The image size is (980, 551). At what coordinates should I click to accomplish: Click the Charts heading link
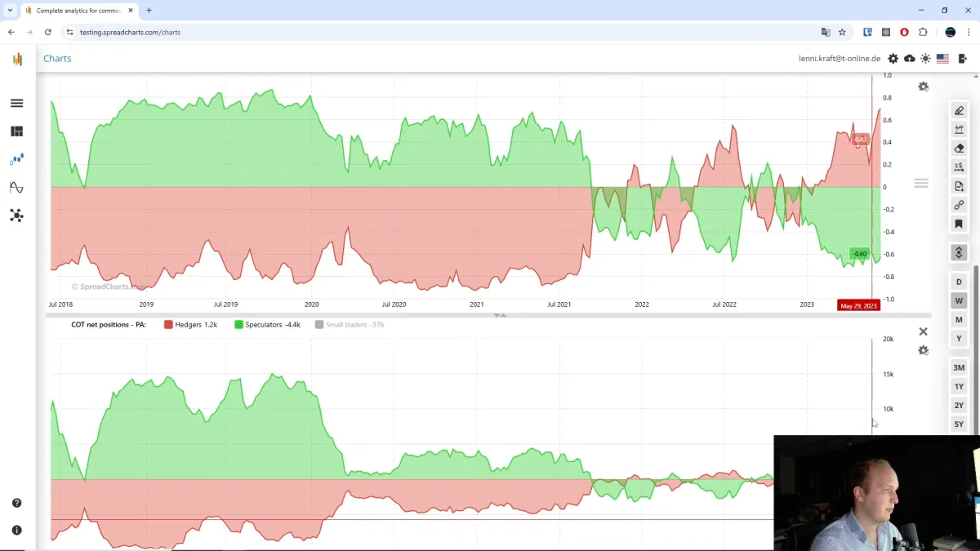tap(56, 58)
